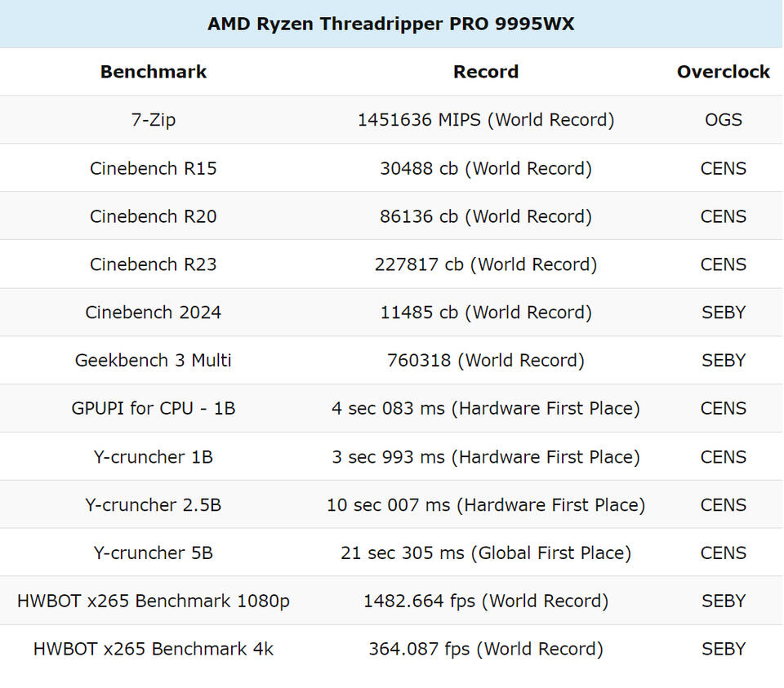
Task: Select the 1482.664 fps (World Record) value
Action: pyautogui.click(x=486, y=601)
